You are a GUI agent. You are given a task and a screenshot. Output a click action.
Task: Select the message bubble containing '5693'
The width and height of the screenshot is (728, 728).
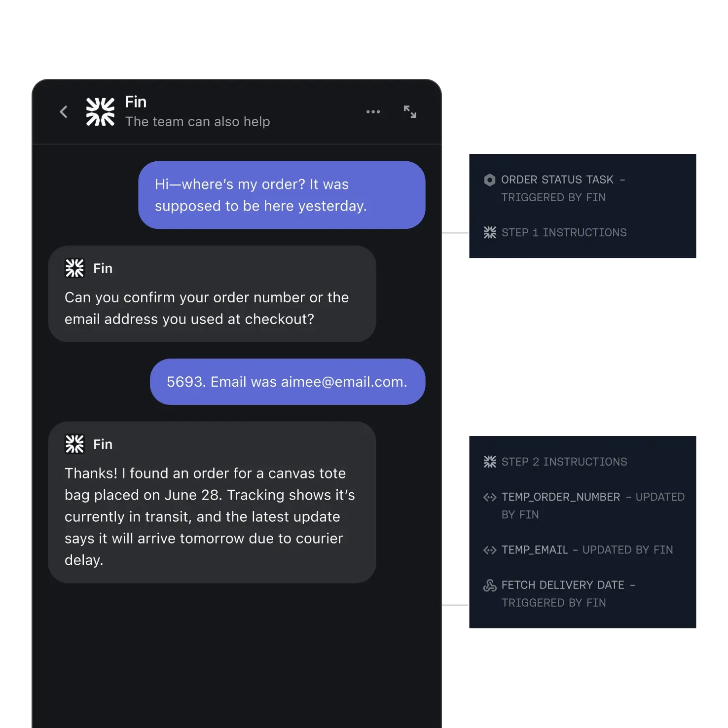coord(287,381)
